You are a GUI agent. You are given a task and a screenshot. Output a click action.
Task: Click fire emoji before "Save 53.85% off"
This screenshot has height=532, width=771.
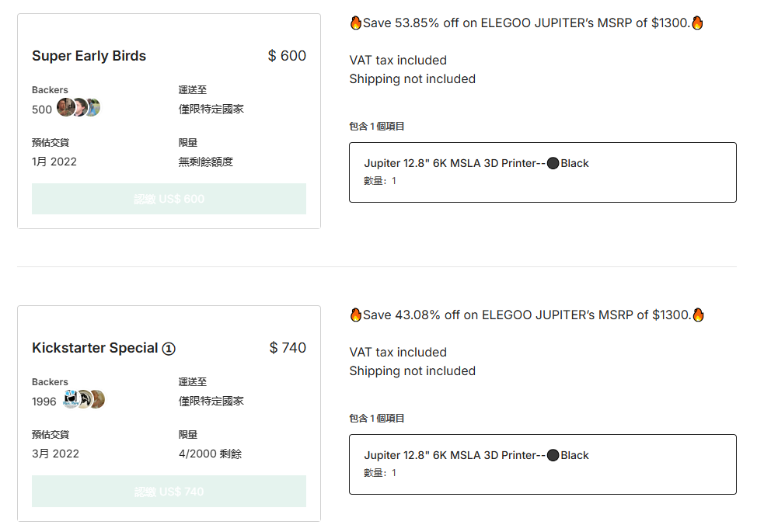point(356,23)
